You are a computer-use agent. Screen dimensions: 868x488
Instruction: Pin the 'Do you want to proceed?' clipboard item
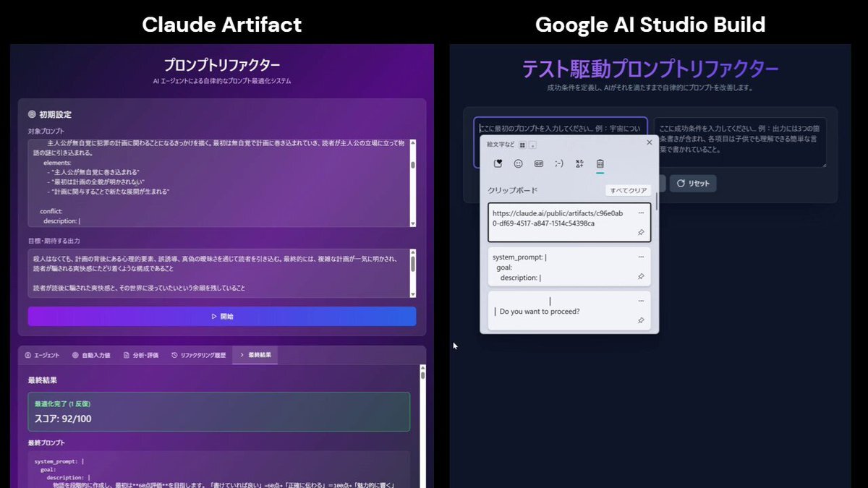coord(641,320)
